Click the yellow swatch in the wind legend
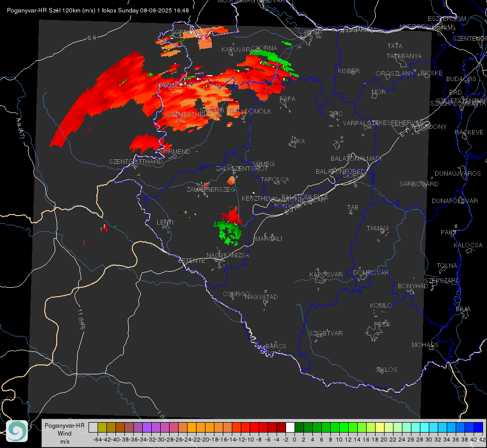The width and height of the screenshot is (487, 448). pos(380,427)
